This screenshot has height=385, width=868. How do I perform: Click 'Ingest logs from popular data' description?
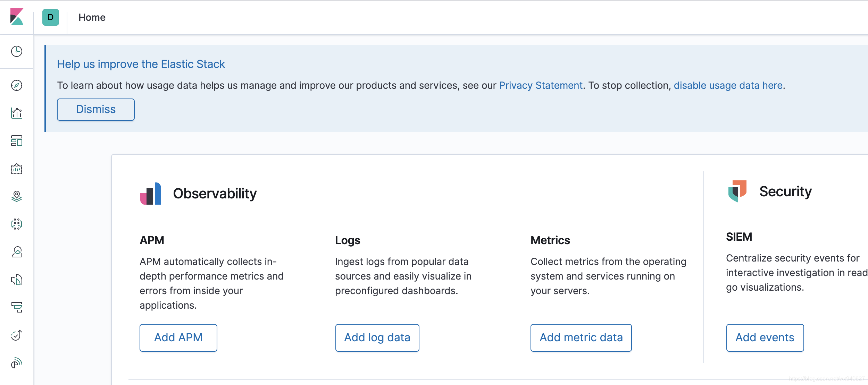point(403,276)
